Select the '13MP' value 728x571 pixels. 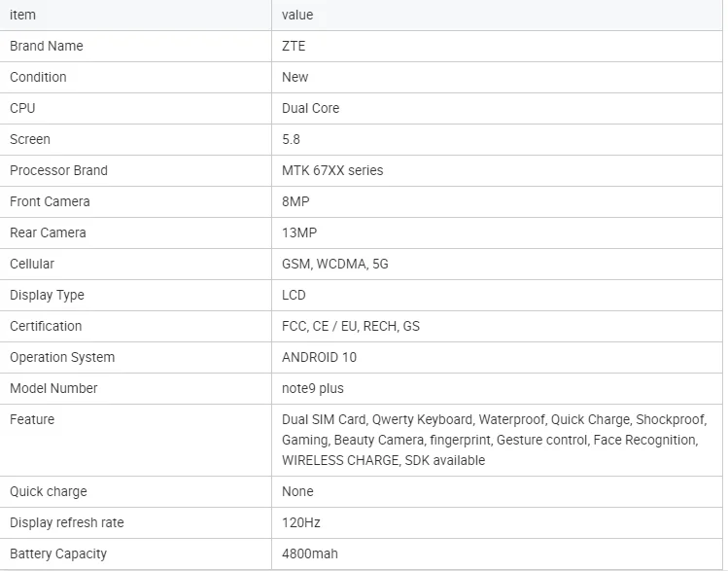pos(299,232)
